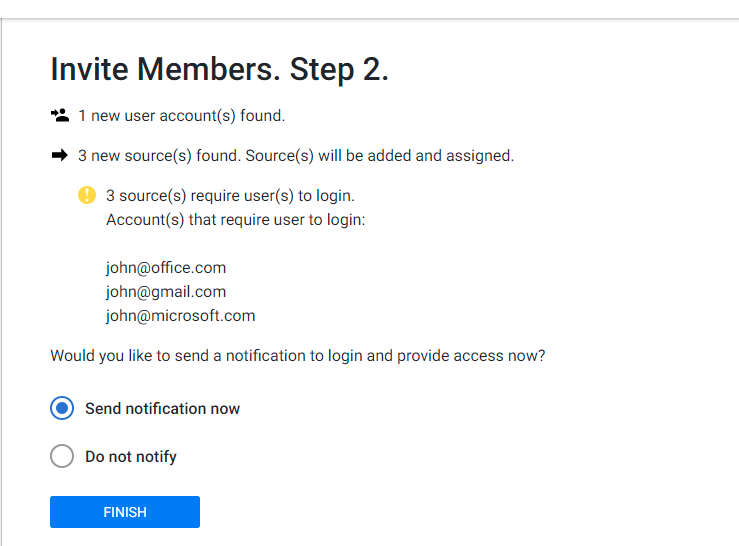Select the Send notification now radio button

click(x=62, y=408)
